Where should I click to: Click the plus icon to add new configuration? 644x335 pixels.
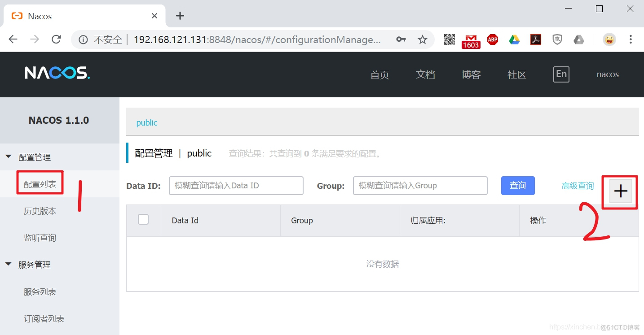point(621,191)
